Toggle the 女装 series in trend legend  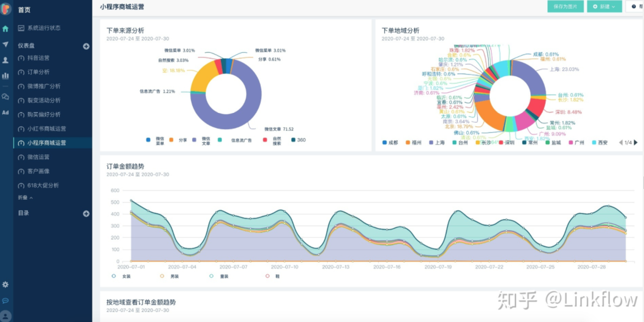[x=122, y=276]
